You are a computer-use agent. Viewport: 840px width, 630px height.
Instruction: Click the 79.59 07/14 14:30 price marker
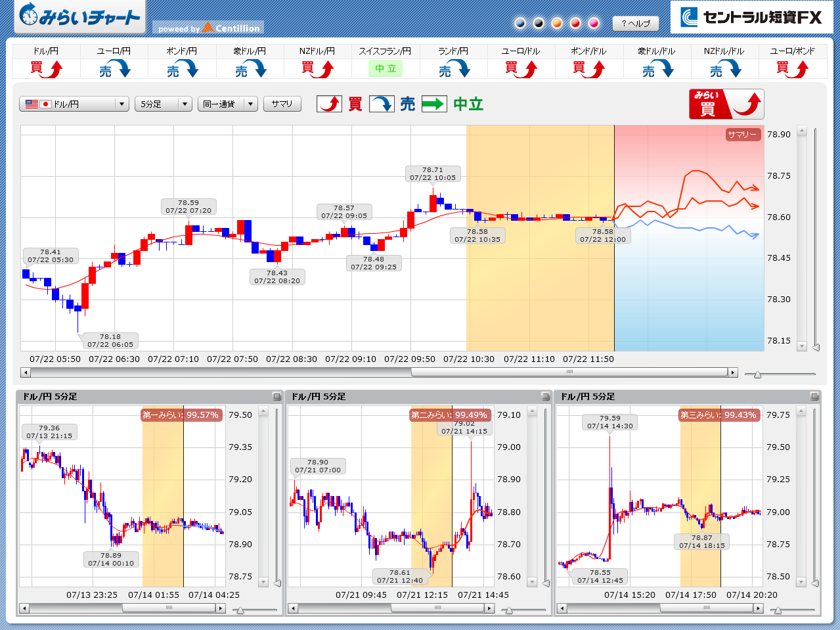point(610,422)
